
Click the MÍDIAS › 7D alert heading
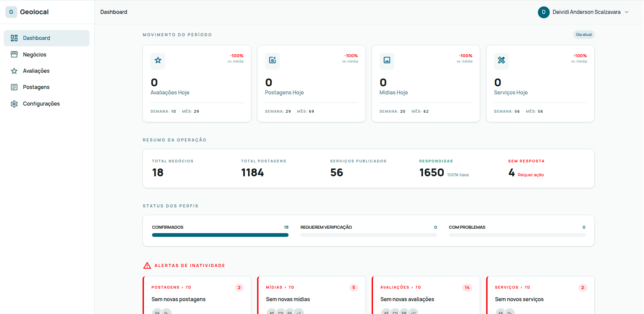280,288
